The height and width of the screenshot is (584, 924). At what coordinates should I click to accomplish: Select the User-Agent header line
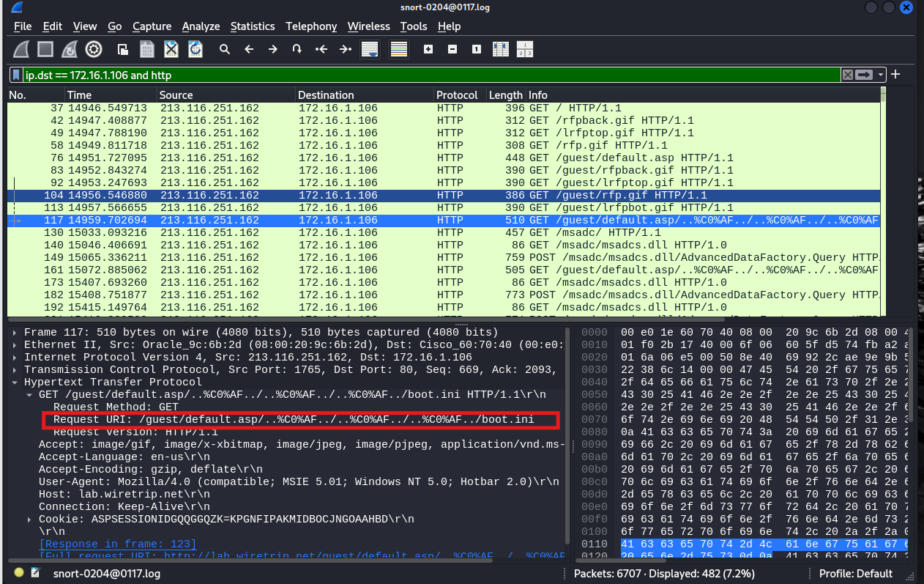point(299,481)
